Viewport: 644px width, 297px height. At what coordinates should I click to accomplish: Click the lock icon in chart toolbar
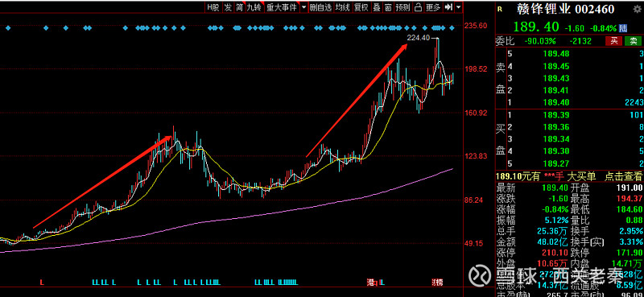click(x=418, y=7)
